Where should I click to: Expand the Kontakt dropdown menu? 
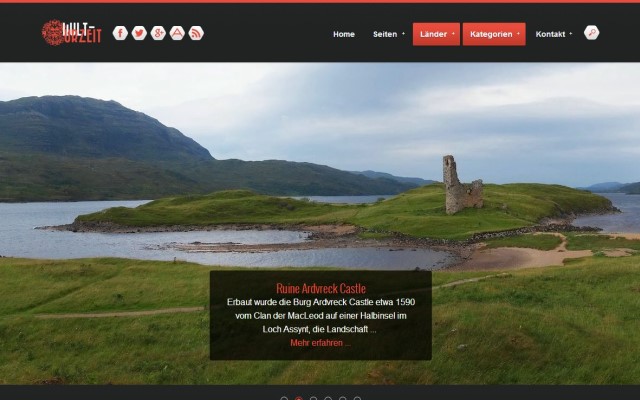pyautogui.click(x=553, y=34)
